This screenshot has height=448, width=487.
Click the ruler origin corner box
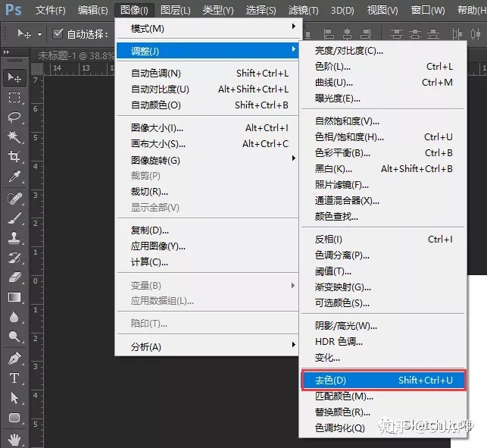pyautogui.click(x=37, y=68)
